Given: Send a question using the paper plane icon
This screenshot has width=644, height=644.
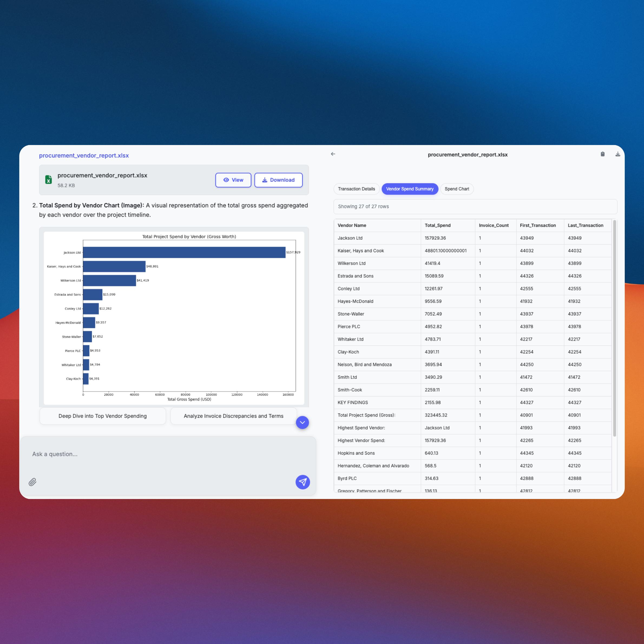Looking at the screenshot, I should 303,482.
